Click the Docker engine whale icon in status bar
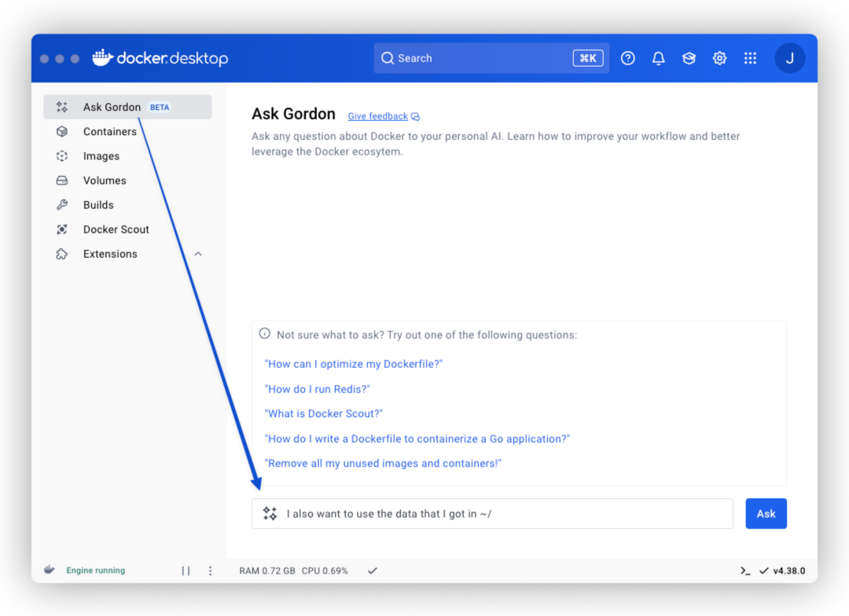Image resolution: width=849 pixels, height=616 pixels. [49, 570]
